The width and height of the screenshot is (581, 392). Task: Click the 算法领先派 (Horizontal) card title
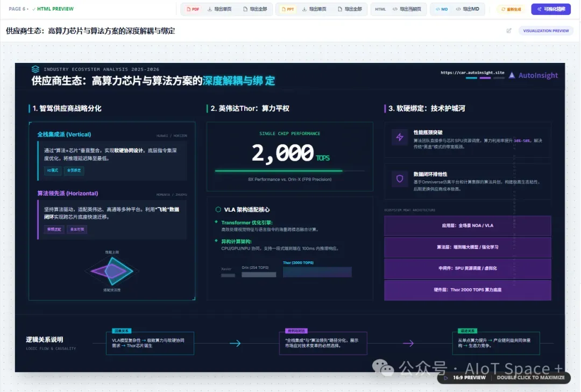[68, 194]
